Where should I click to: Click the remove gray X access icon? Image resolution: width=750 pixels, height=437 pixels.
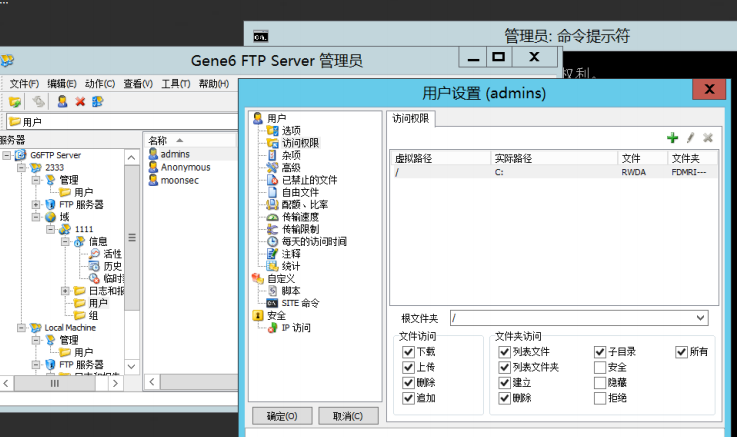pyautogui.click(x=708, y=138)
